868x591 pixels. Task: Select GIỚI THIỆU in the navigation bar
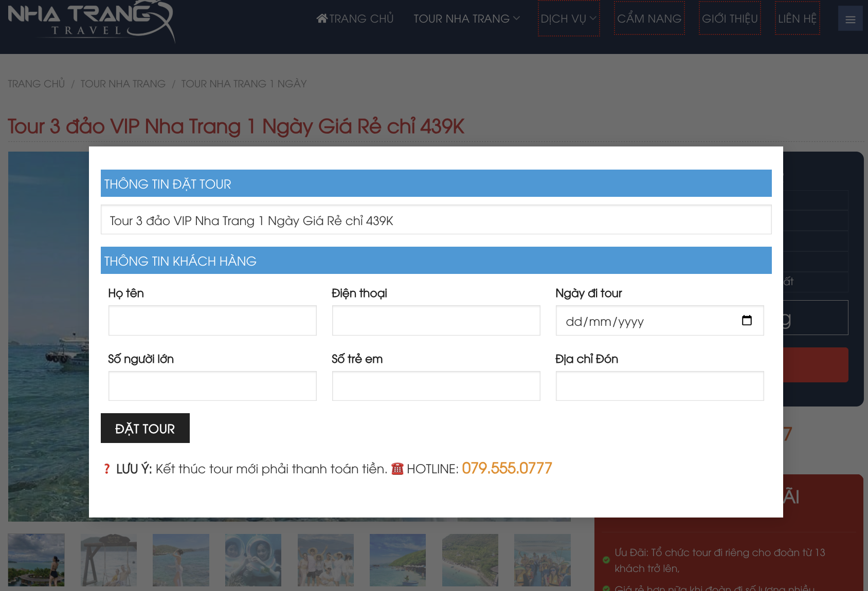(730, 18)
